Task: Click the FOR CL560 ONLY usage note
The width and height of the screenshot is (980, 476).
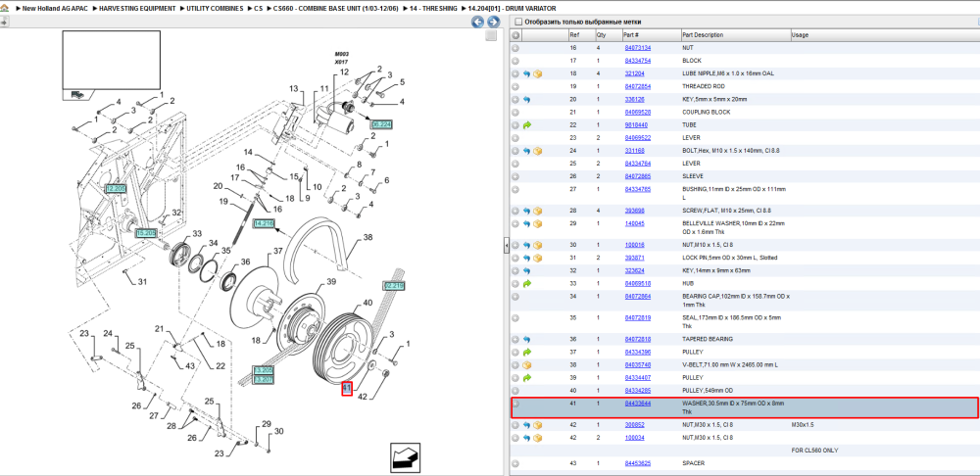Action: pyautogui.click(x=814, y=451)
